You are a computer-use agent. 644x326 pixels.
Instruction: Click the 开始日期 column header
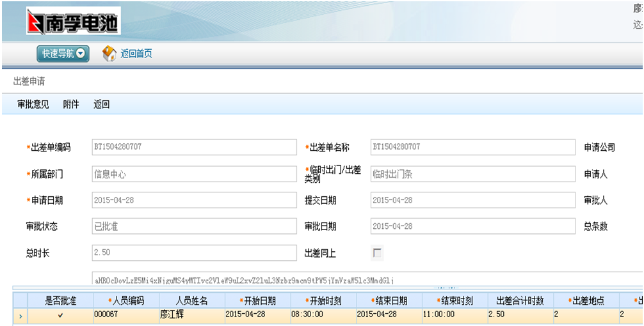point(256,301)
